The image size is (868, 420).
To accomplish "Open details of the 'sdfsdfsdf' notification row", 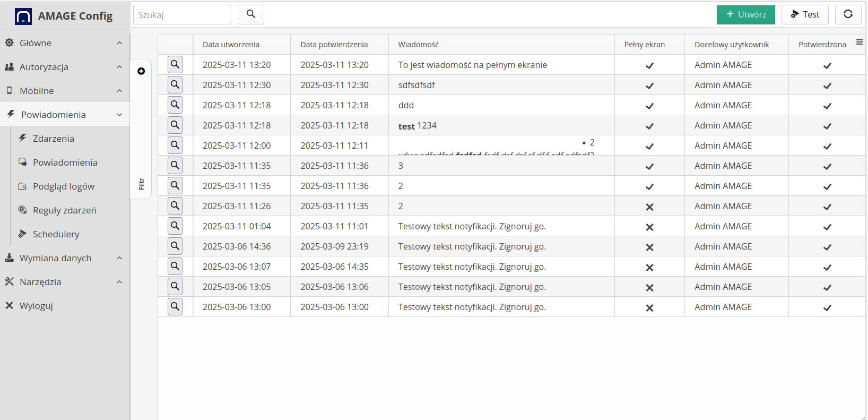I will [x=175, y=85].
